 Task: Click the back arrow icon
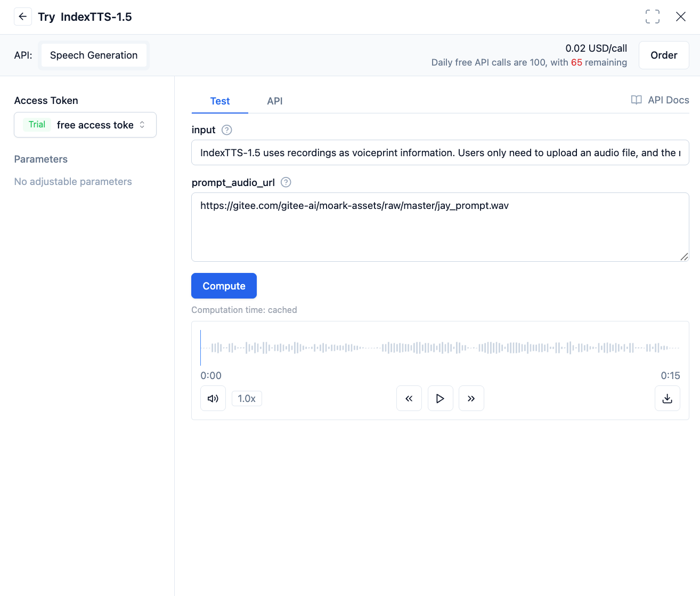[x=22, y=17]
